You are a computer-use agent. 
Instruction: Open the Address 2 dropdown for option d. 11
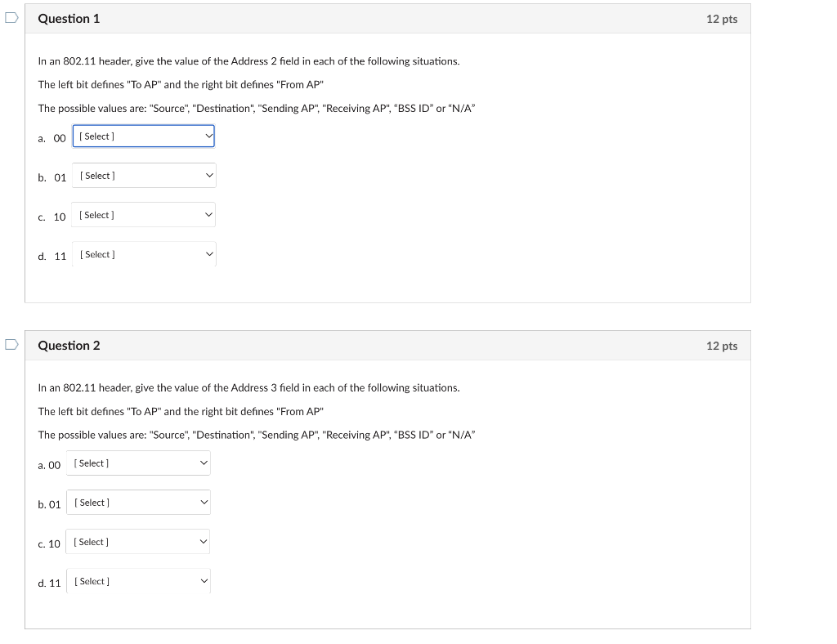[x=144, y=253]
